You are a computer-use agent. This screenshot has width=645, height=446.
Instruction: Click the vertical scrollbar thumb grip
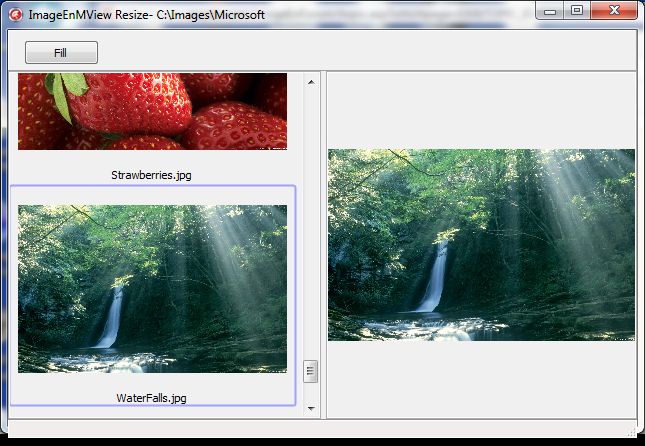tap(311, 372)
